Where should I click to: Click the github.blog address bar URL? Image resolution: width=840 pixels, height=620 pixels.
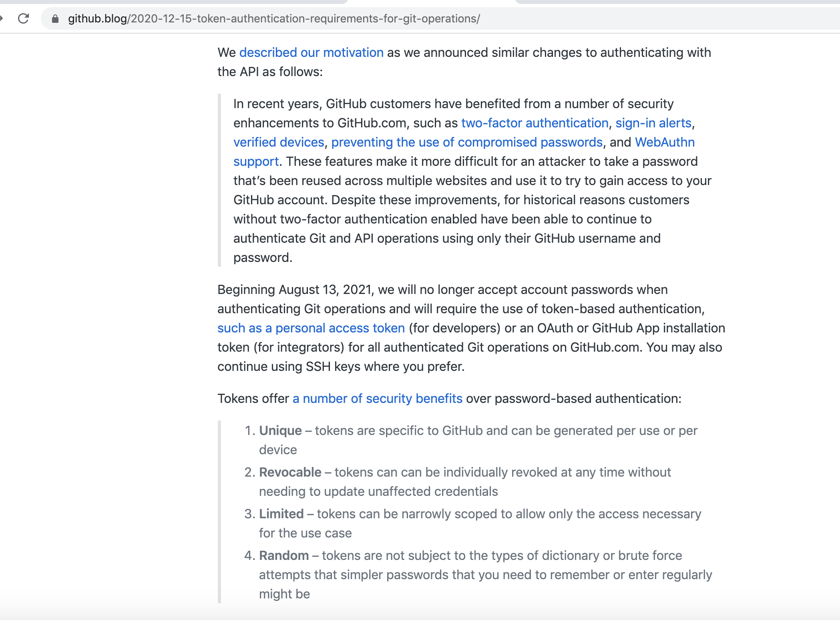point(274,19)
